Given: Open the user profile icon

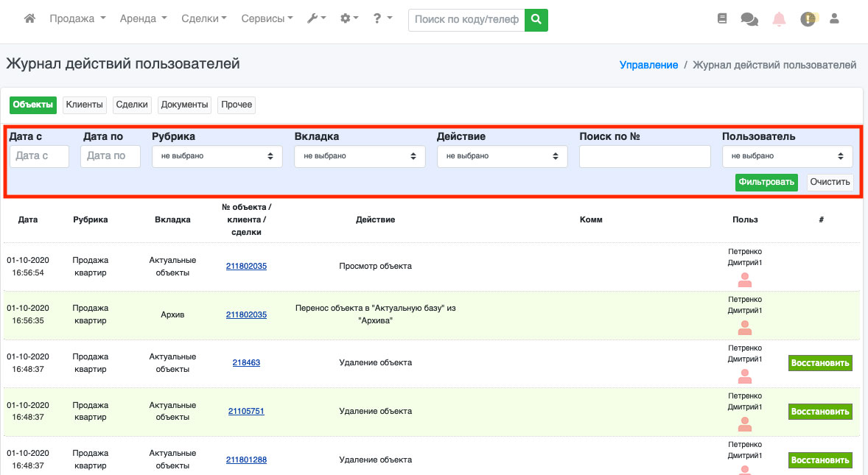Looking at the screenshot, I should (x=835, y=19).
